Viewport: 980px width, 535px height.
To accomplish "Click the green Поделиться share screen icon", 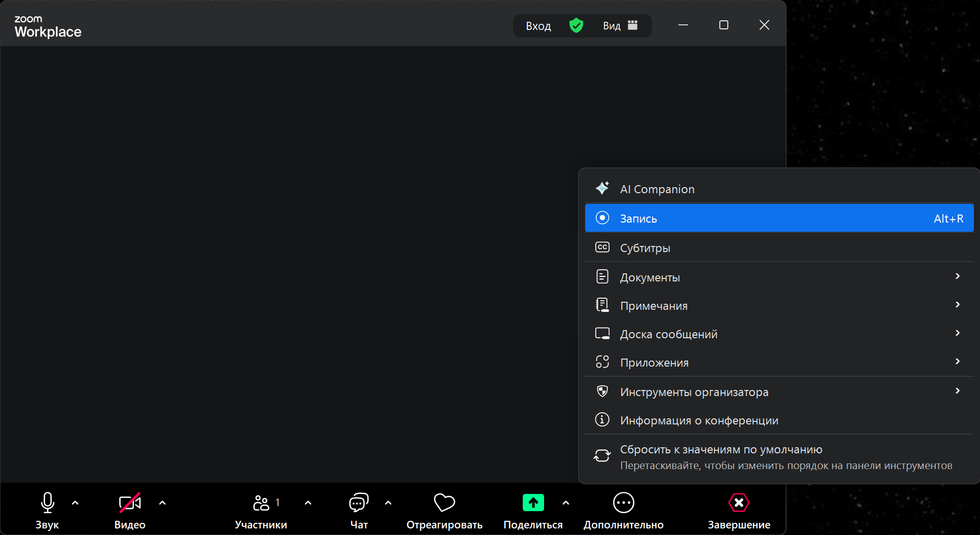I will pos(533,503).
